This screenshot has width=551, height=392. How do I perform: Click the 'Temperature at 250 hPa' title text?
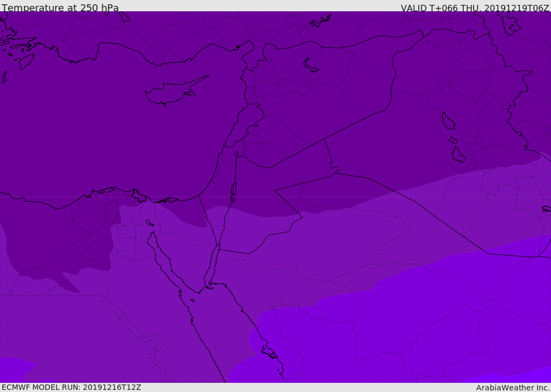(60, 8)
